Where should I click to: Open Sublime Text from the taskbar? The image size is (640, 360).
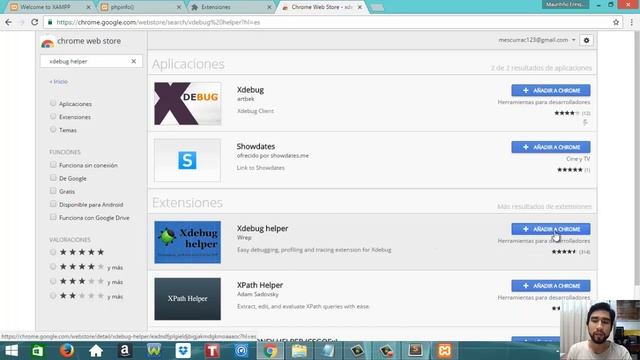click(415, 351)
